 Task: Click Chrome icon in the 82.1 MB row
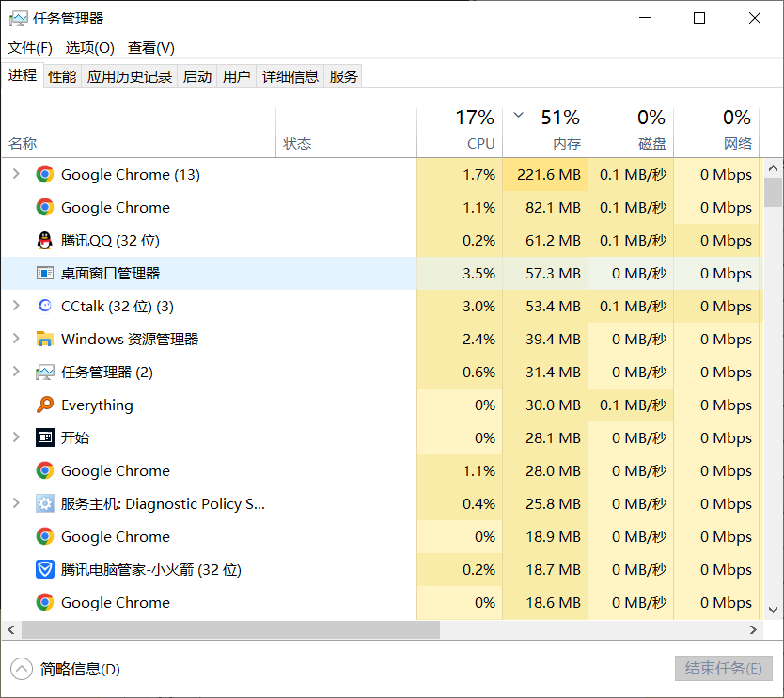tap(45, 207)
